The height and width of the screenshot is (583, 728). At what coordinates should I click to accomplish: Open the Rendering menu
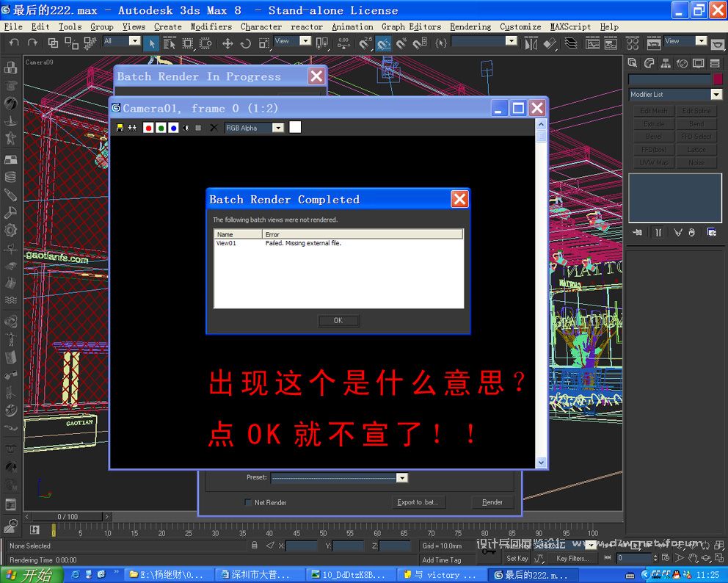tap(470, 27)
